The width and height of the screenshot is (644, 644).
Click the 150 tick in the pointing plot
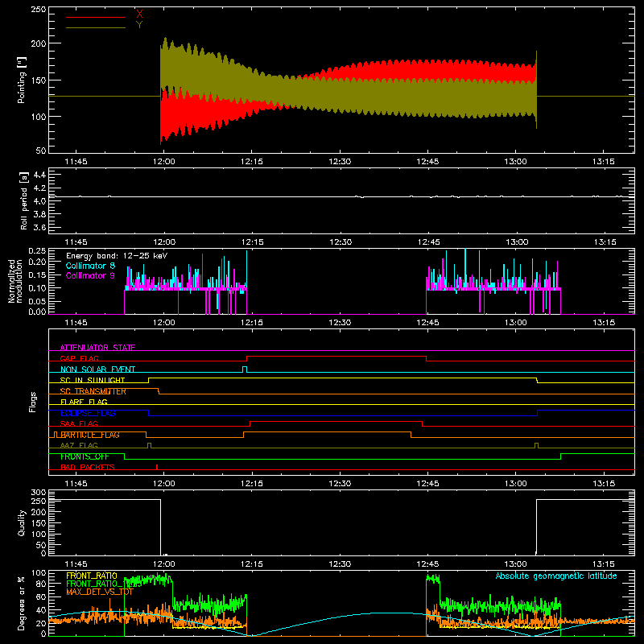tap(38, 80)
